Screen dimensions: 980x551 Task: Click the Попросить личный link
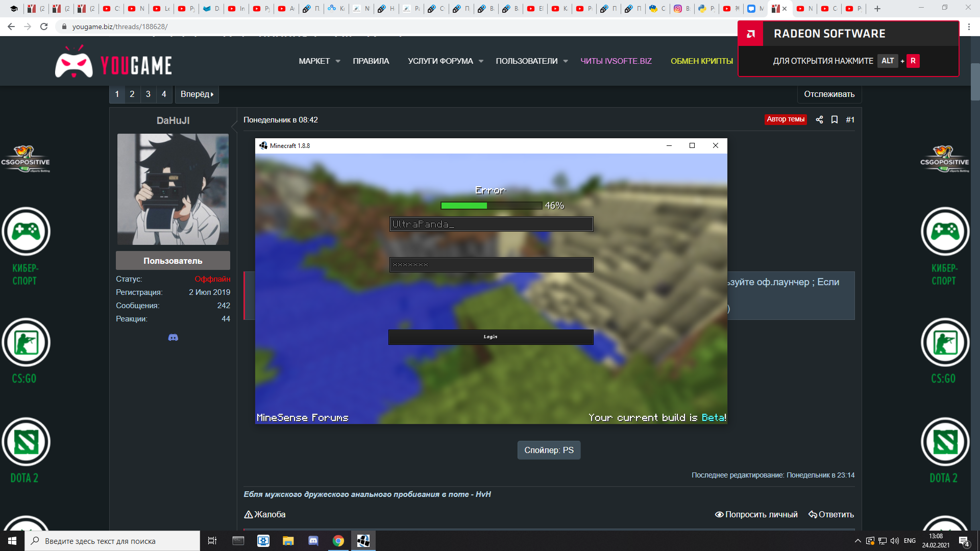pos(756,514)
